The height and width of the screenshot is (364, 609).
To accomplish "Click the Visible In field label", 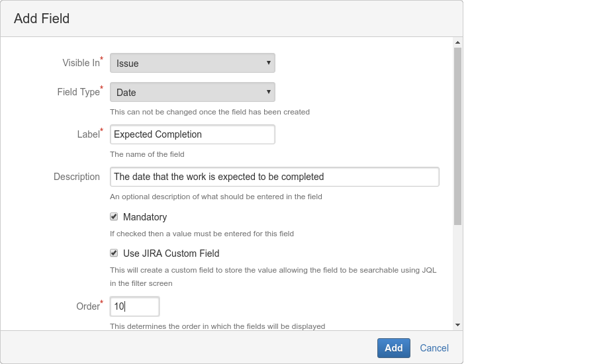I will point(81,63).
